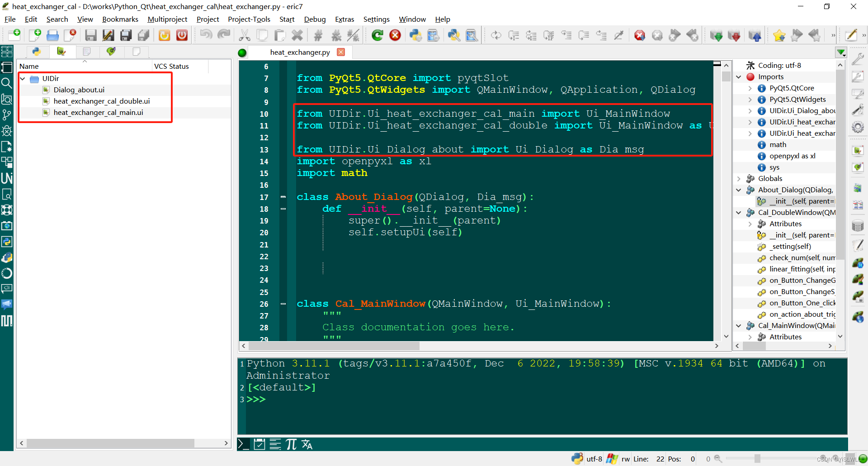
Task: Click the Quick Search magnifier in left sidebar
Action: tap(7, 83)
